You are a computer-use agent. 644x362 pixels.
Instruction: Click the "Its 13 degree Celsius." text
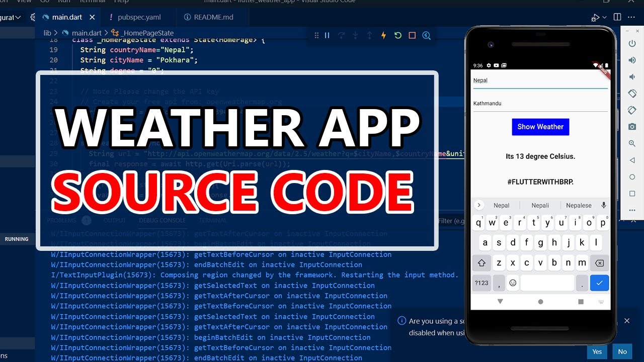pos(540,156)
